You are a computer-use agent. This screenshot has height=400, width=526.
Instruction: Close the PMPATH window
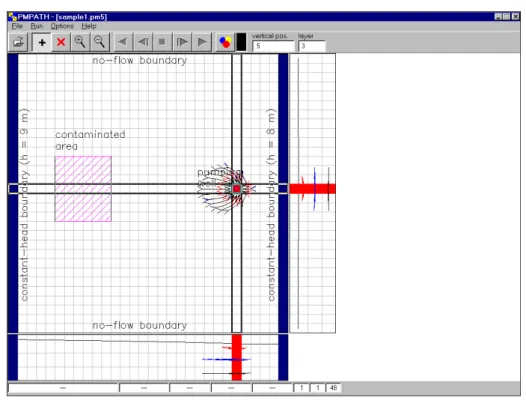tap(515, 17)
